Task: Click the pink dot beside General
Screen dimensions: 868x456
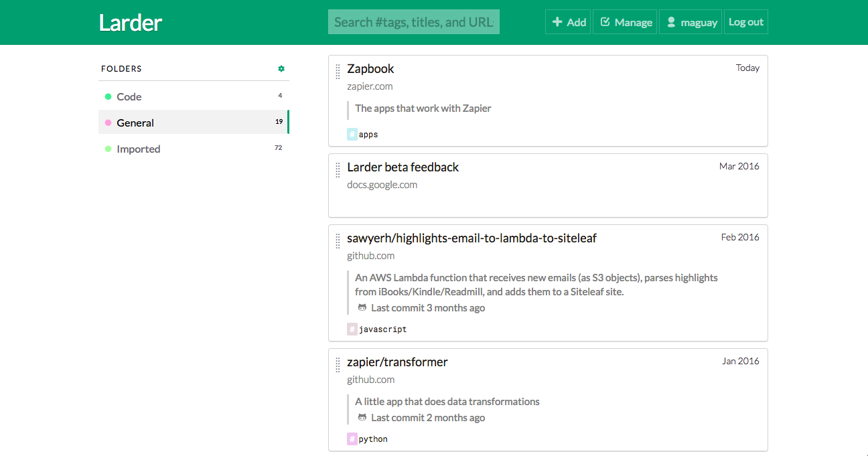Action: [108, 123]
